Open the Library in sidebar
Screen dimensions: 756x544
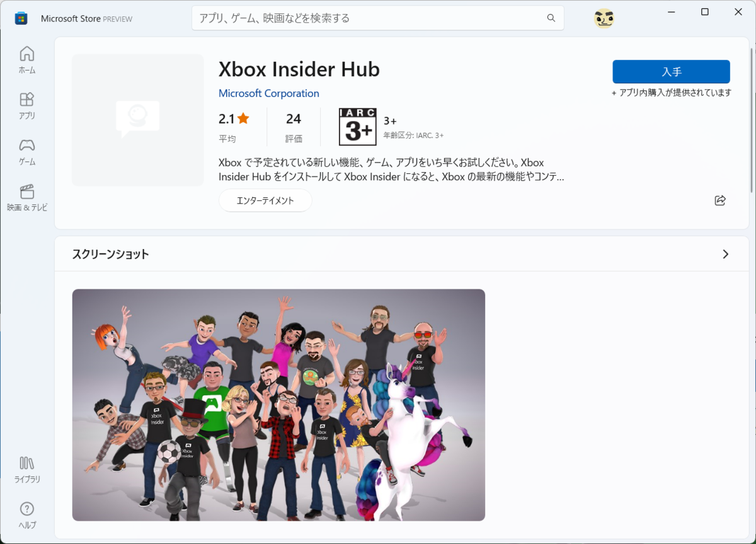coord(27,470)
